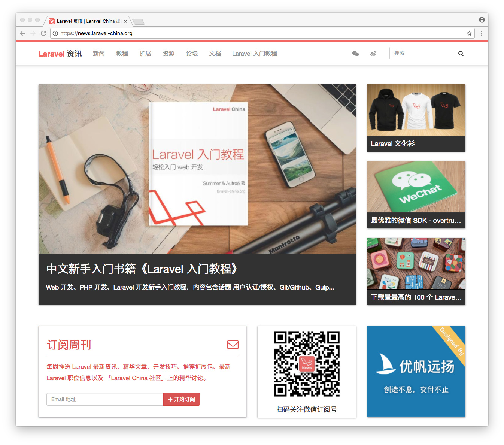Open the app icons card image
Image resolution: width=504 pixels, height=445 pixels.
[416, 263]
